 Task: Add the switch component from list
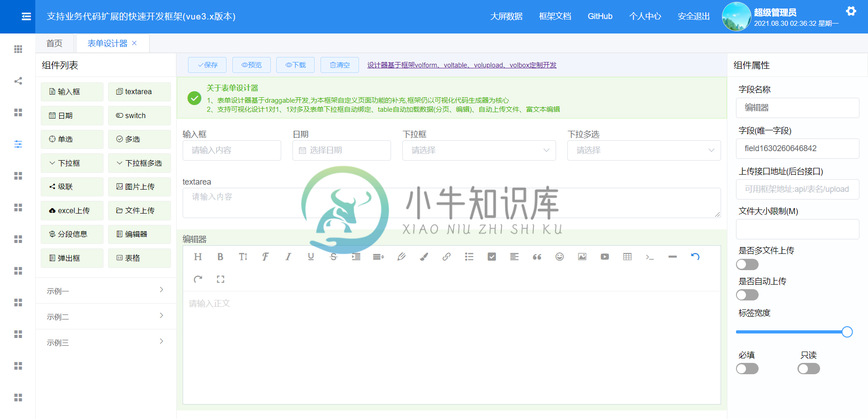139,115
